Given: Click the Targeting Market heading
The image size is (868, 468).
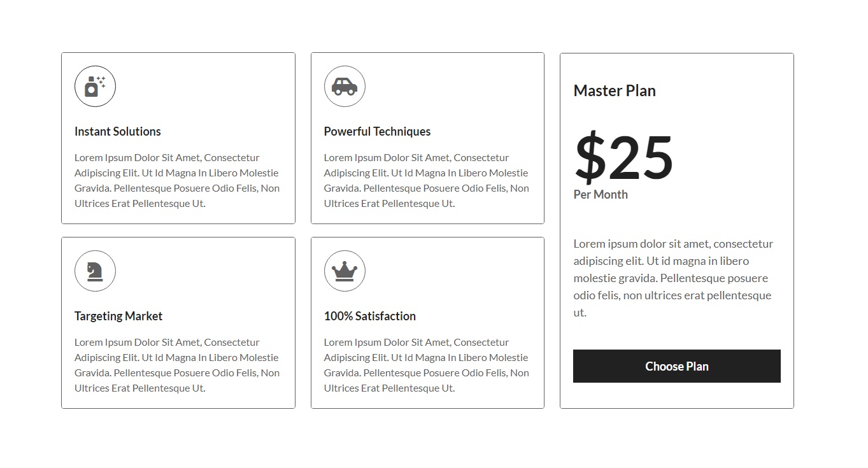Looking at the screenshot, I should 118,316.
